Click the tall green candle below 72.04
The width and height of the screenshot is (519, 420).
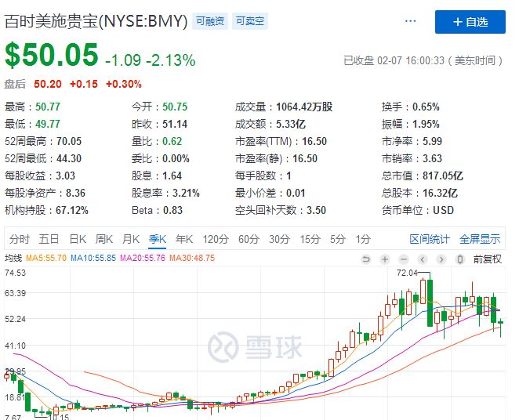[430, 302]
